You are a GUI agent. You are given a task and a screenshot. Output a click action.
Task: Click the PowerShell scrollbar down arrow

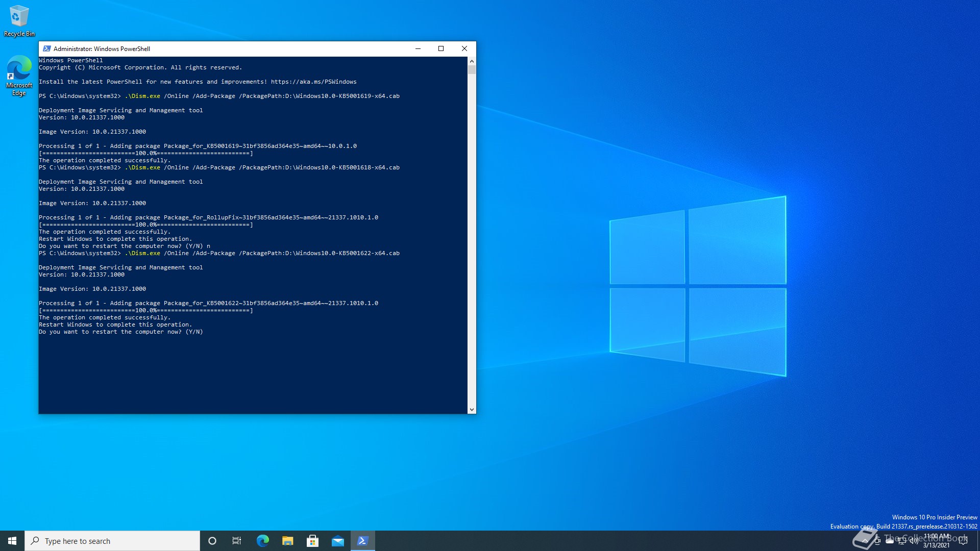click(472, 409)
